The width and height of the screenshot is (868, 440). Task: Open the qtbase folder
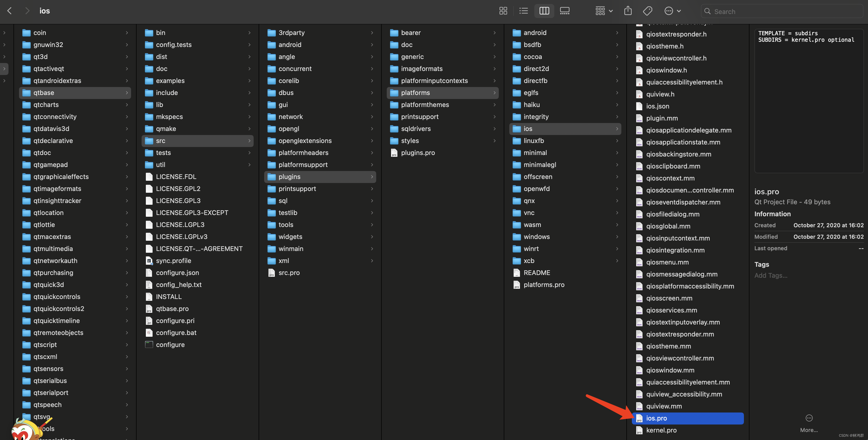pyautogui.click(x=75, y=92)
